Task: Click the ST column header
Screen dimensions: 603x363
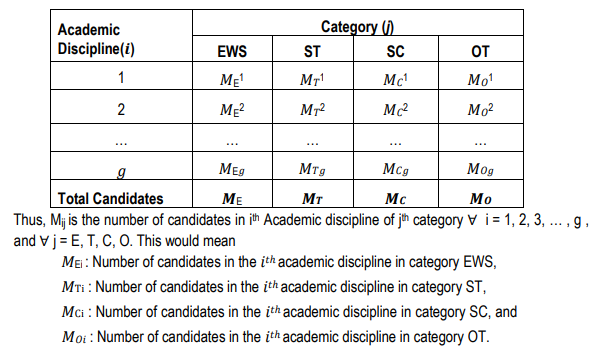Action: tap(313, 49)
